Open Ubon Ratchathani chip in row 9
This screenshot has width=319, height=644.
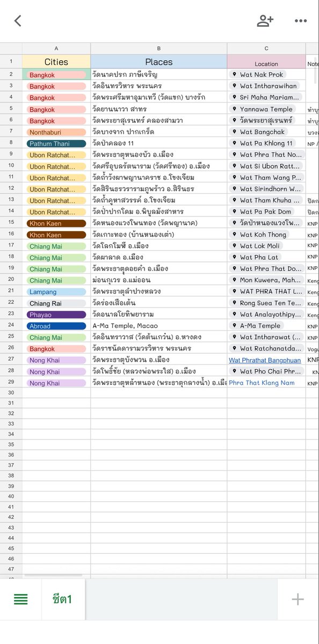click(56, 155)
